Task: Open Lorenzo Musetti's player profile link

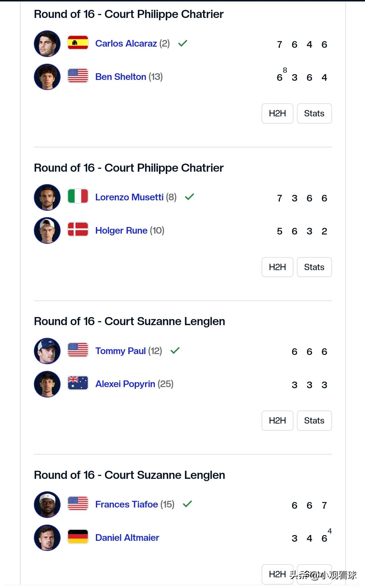Action: tap(129, 197)
